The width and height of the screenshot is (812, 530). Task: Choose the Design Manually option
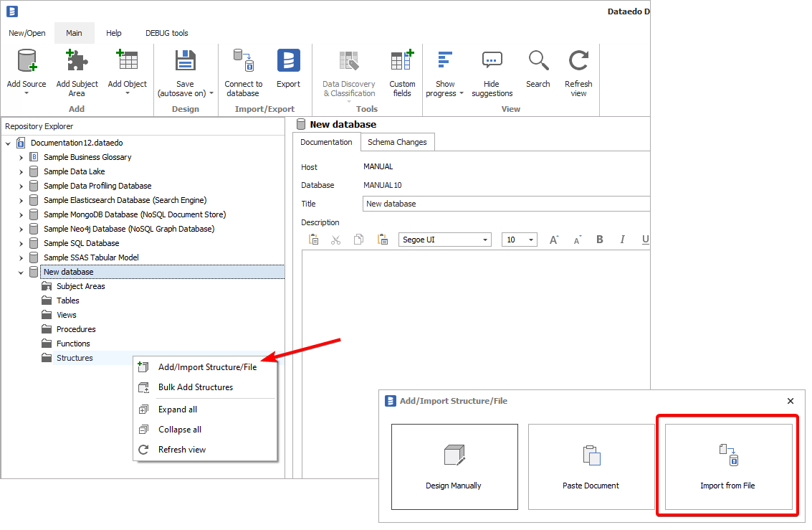pos(454,466)
